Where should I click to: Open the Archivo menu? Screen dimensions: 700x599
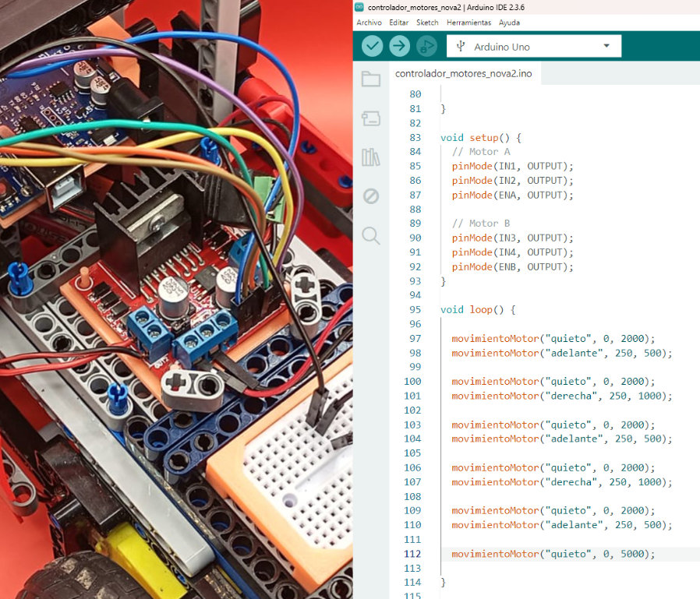pyautogui.click(x=369, y=23)
